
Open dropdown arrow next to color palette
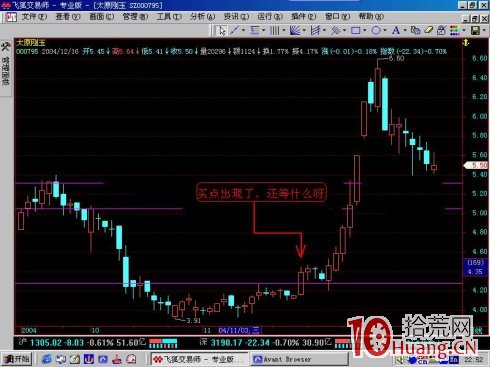tap(464, 30)
